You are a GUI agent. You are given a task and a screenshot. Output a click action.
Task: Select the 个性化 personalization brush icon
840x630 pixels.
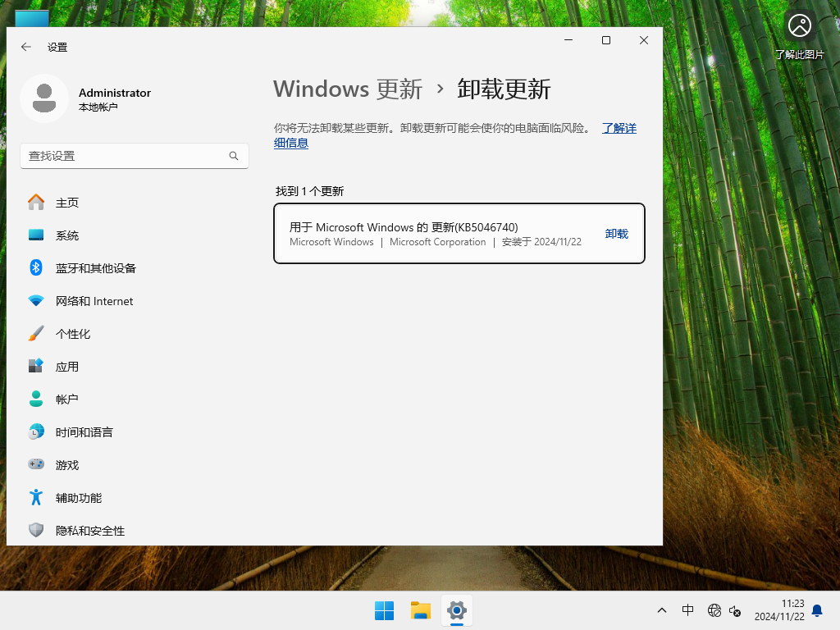point(36,334)
